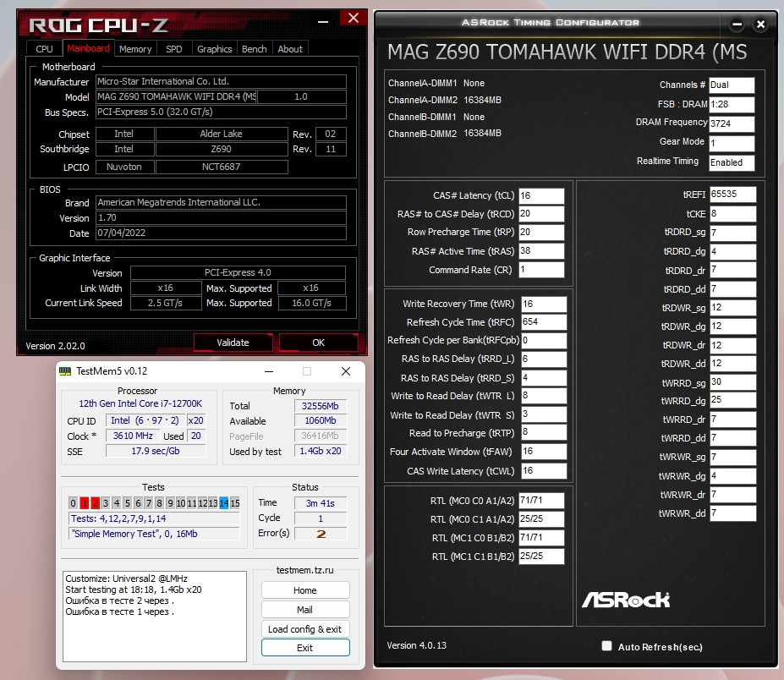Click the CAS# Latency (tCL) field
Screen dimensions: 784x680
click(541, 195)
